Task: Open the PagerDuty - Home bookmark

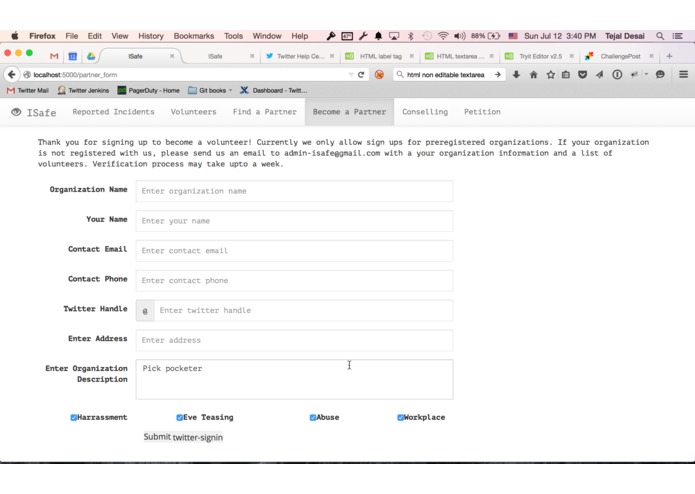Action: (x=148, y=90)
